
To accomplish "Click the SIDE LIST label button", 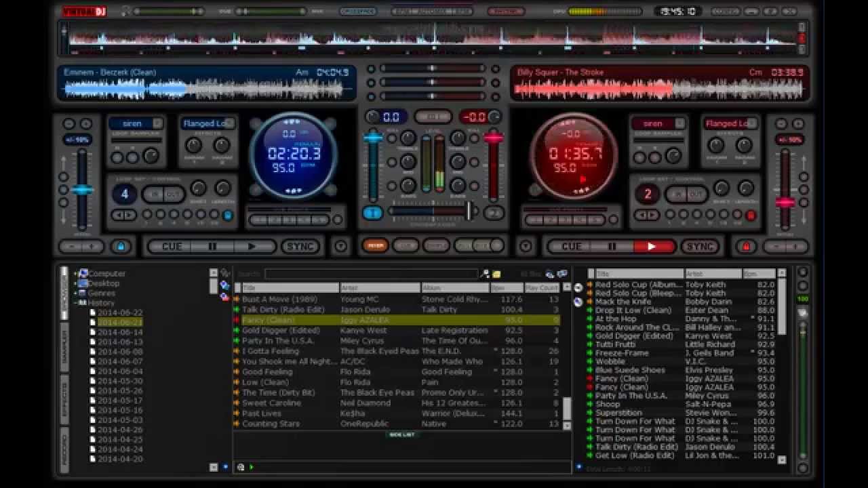I will (401, 434).
